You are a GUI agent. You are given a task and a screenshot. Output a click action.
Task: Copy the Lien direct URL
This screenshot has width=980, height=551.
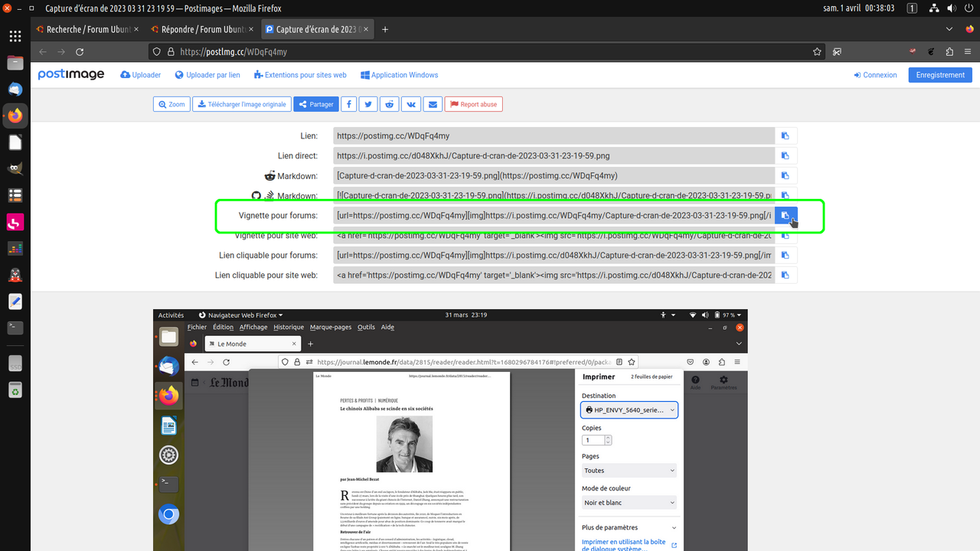click(x=786, y=155)
